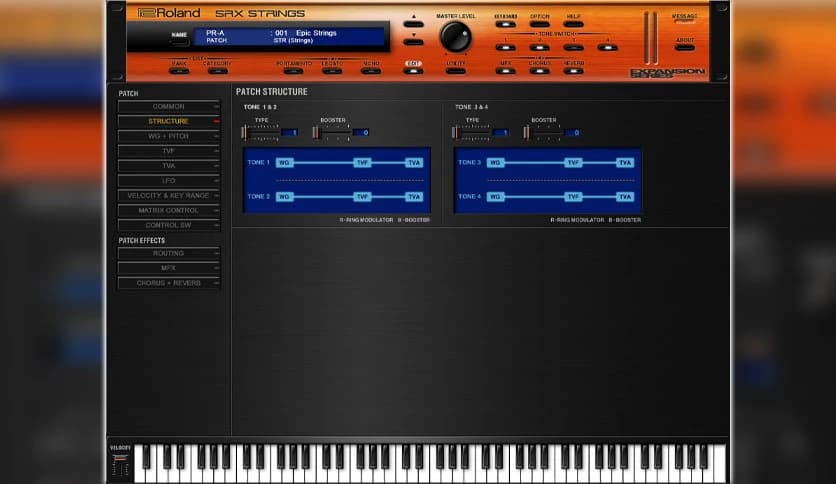Toggle Tone Switch 2

pos(540,47)
